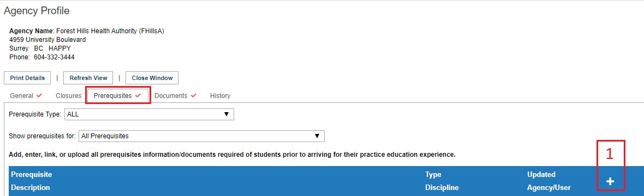Image resolution: width=644 pixels, height=196 pixels.
Task: Click the red checkmark on Prerequisites tab
Action: [x=138, y=95]
